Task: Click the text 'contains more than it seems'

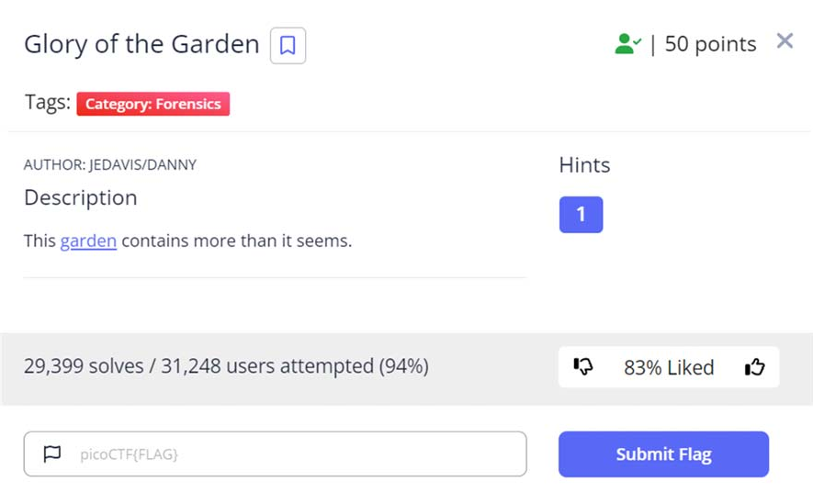Action: 236,241
